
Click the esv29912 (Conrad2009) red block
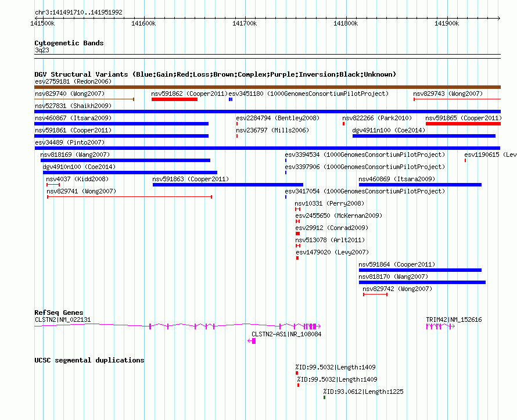(298, 234)
